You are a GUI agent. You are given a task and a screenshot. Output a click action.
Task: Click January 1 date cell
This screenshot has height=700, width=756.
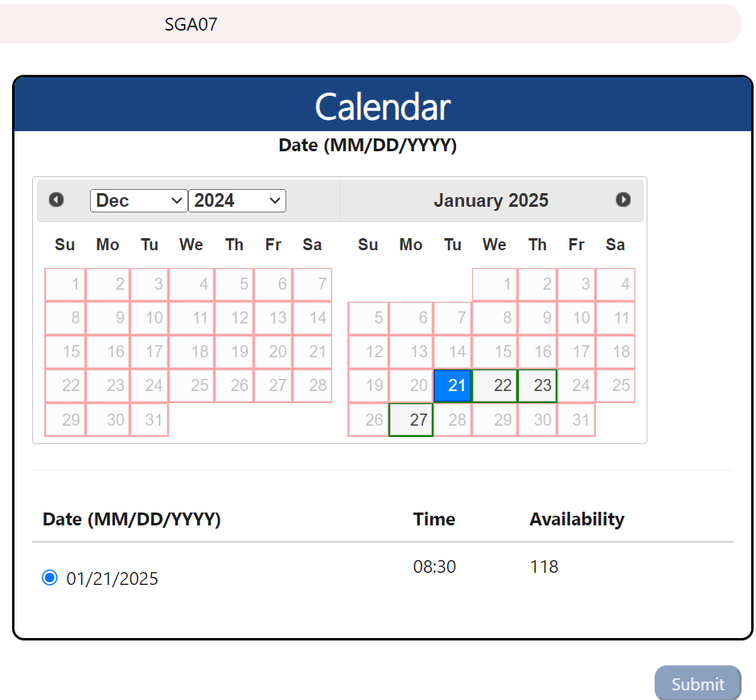(495, 285)
